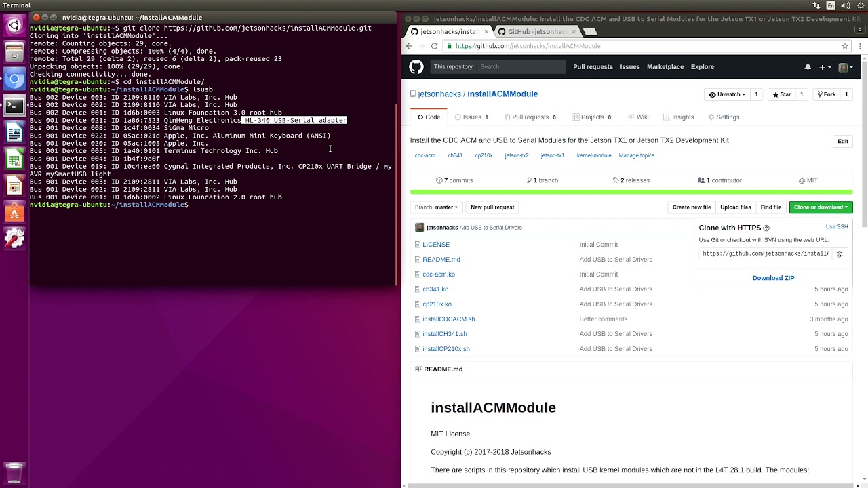
Task: Open the Projects tab
Action: tap(592, 117)
